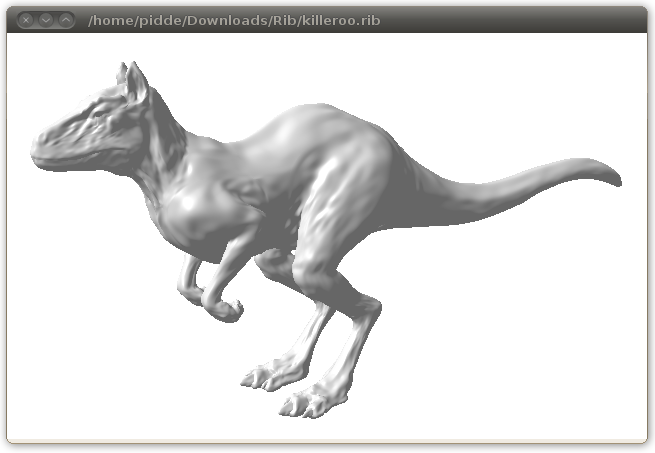Click the curled front claw
Image resolution: width=655 pixels, height=453 pixels.
tap(225, 308)
